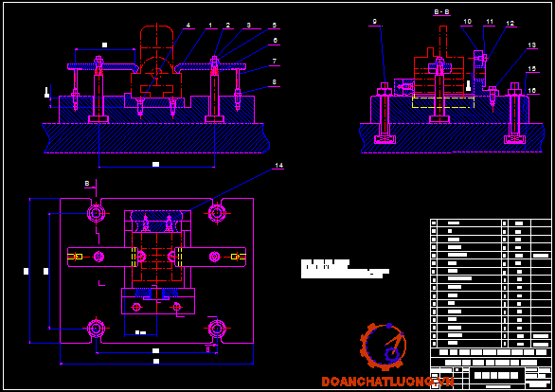Click the bottom-right bolt hole circle in plan view
This screenshot has height=392, width=555.
coord(217,329)
